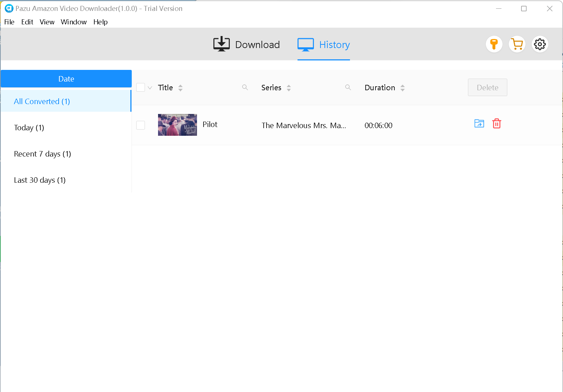Open the settings gear icon
The image size is (563, 392).
coord(540,44)
